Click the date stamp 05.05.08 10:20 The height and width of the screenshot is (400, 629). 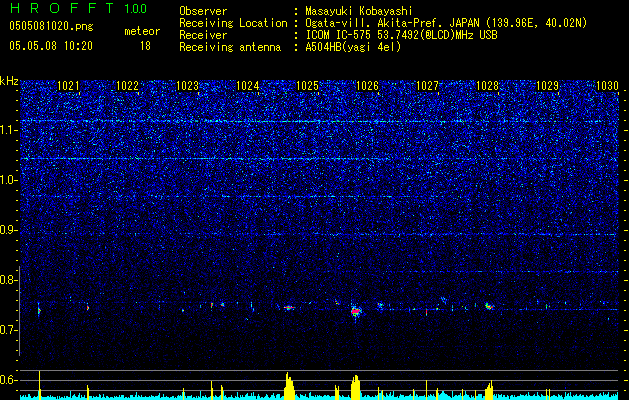coord(51,46)
